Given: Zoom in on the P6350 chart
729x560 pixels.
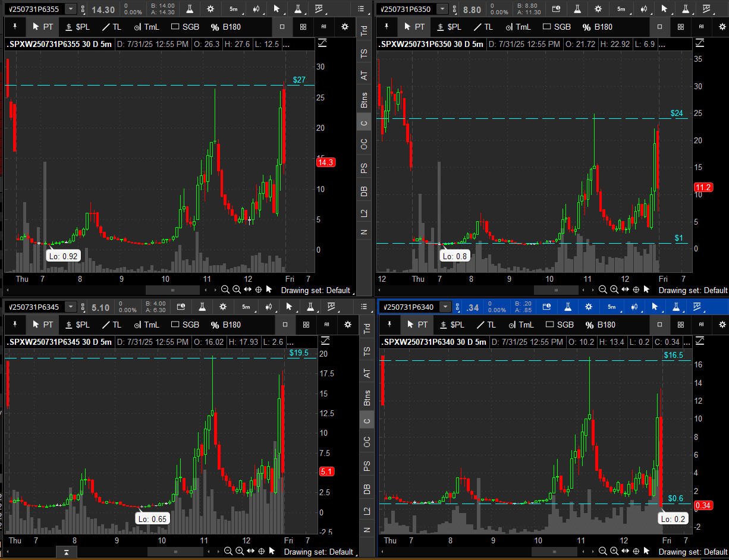Looking at the screenshot, I should coord(614,290).
